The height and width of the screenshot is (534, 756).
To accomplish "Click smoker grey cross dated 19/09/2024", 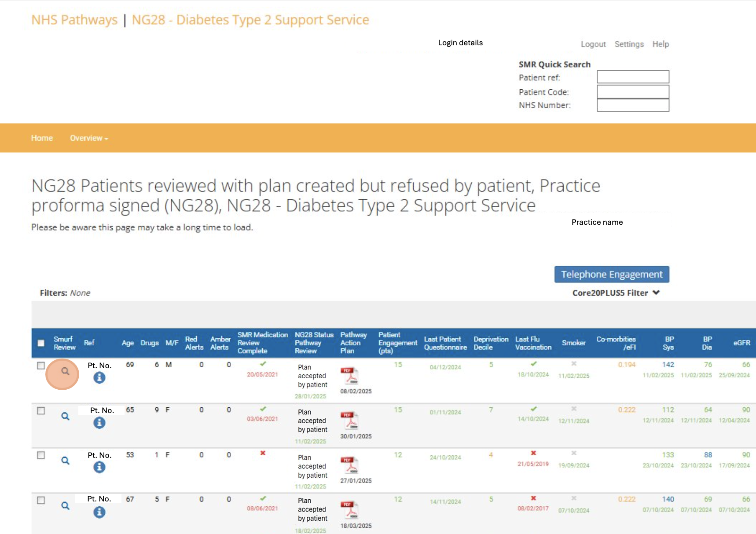I will [574, 453].
